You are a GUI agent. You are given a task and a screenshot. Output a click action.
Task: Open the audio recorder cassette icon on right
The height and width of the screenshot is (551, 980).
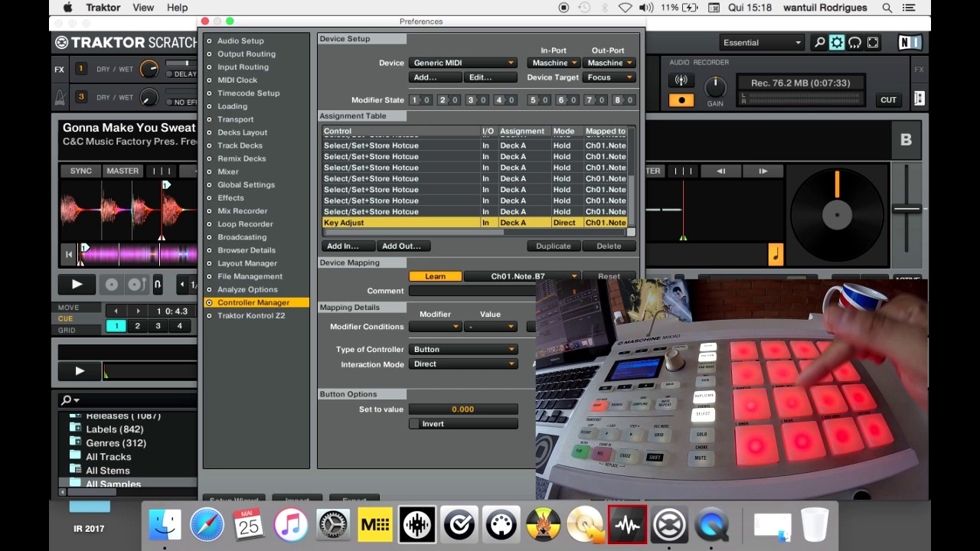(x=919, y=98)
